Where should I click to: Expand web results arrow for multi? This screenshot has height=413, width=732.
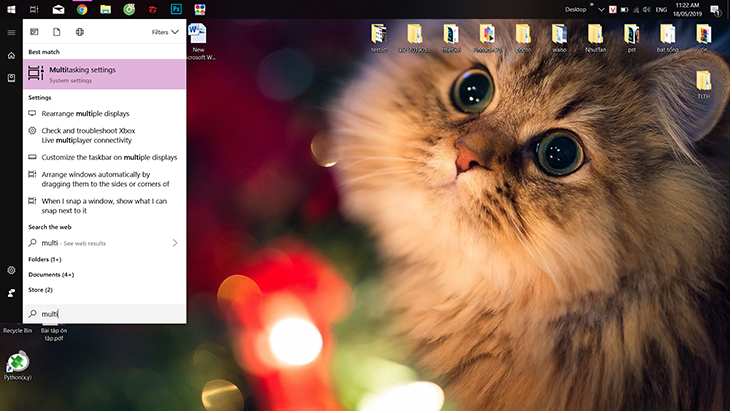(x=175, y=243)
